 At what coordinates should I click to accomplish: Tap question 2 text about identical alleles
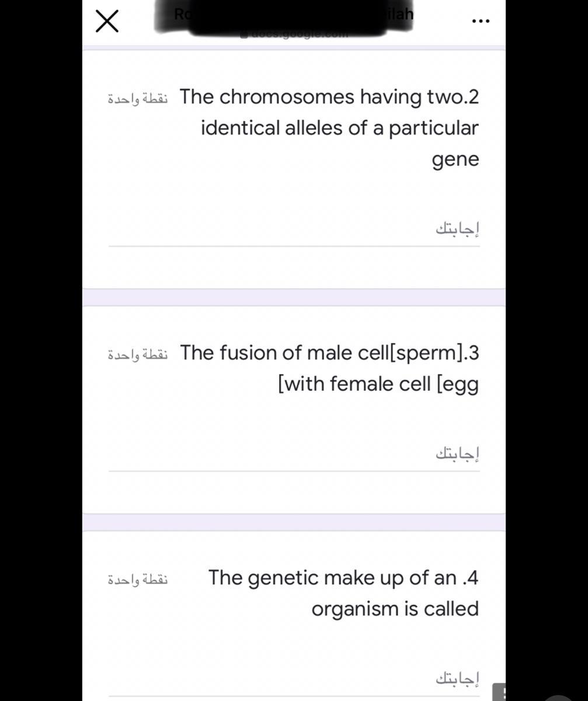329,128
